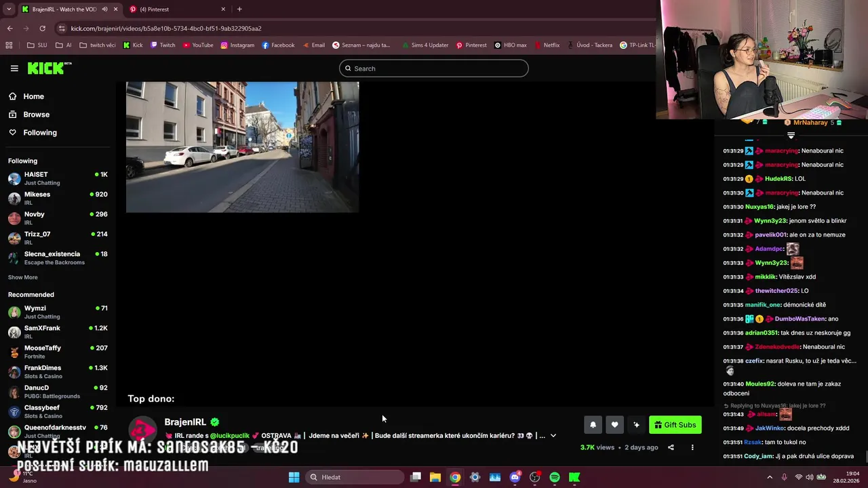Open DanucD recommended channel
This screenshot has height=488, width=868.
(58, 392)
